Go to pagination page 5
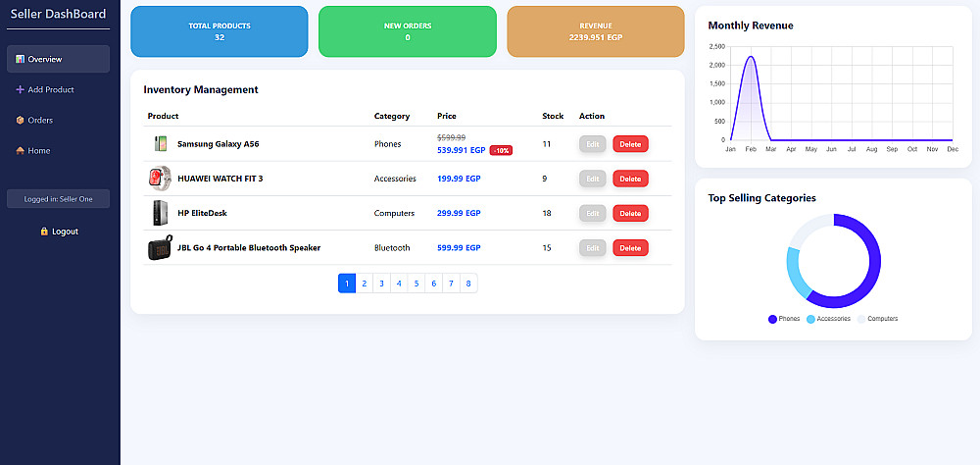This screenshot has height=465, width=980. [416, 284]
